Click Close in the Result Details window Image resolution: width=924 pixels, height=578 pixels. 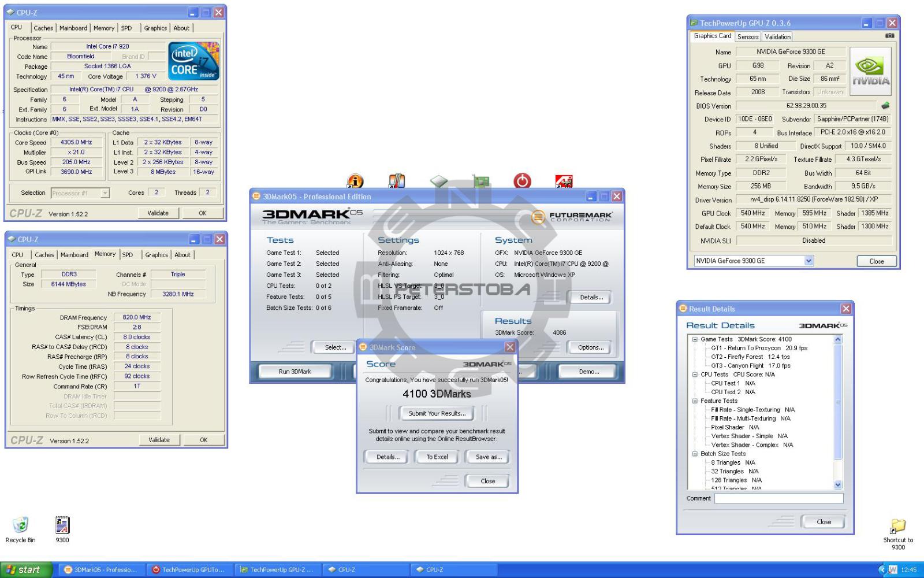coord(824,521)
